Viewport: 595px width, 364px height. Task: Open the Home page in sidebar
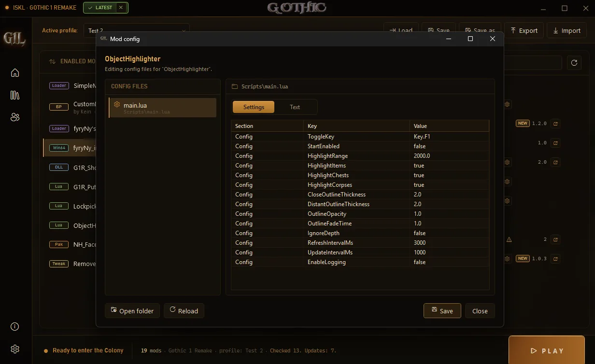pos(15,73)
